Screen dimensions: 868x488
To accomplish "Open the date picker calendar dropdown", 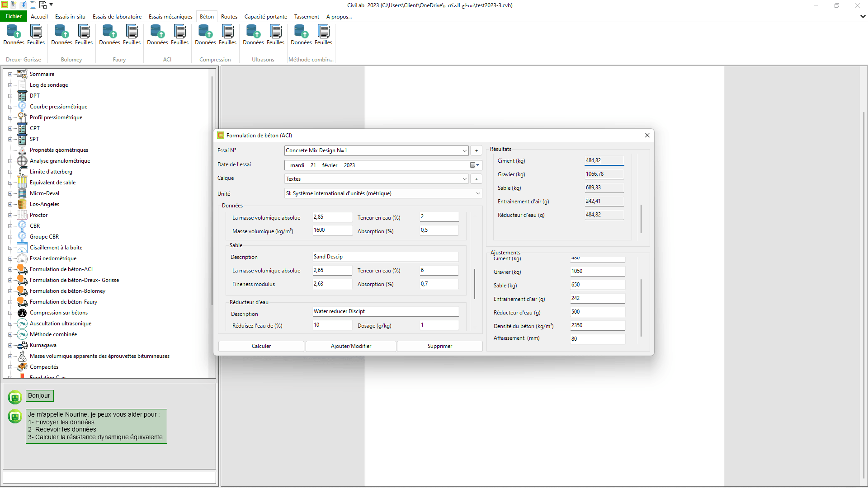I will tap(475, 165).
